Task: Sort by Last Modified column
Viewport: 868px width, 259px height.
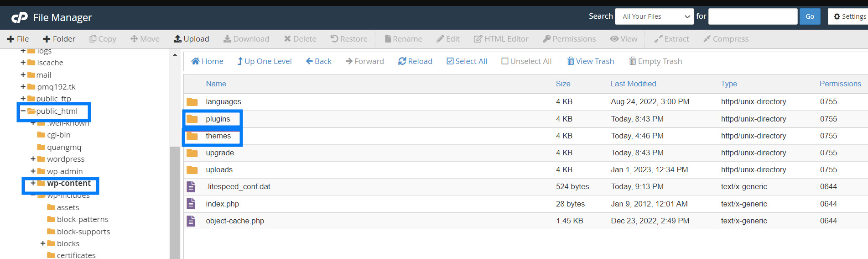Action: pyautogui.click(x=634, y=84)
